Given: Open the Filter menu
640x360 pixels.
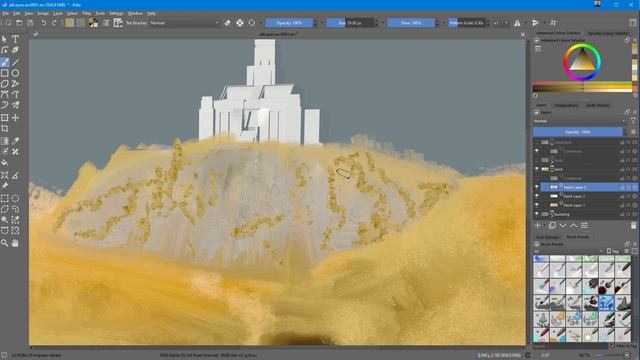Looking at the screenshot, I should pos(87,13).
